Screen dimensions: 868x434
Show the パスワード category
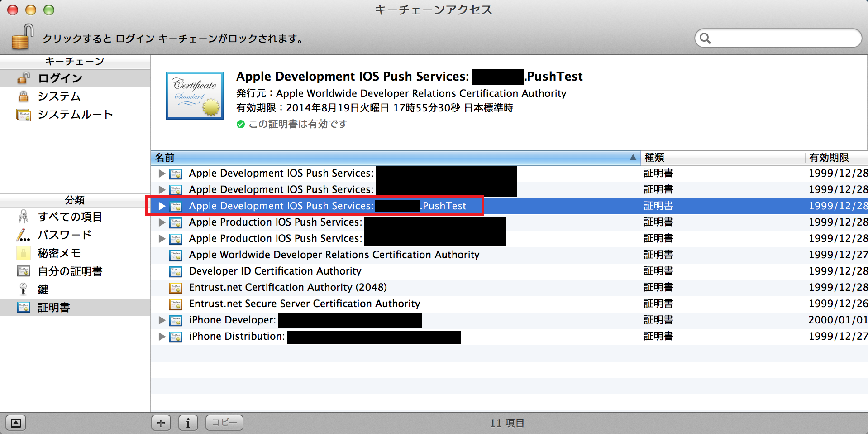tap(75, 235)
